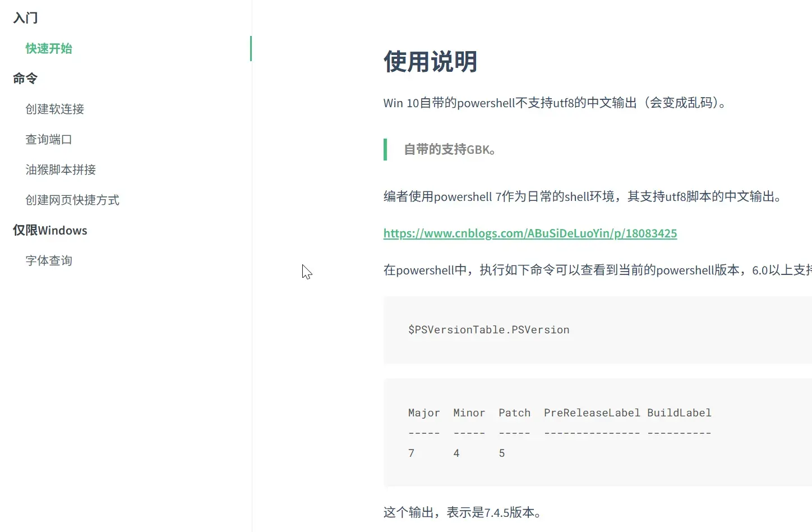Open the 快速开始 sidebar link

pos(49,48)
